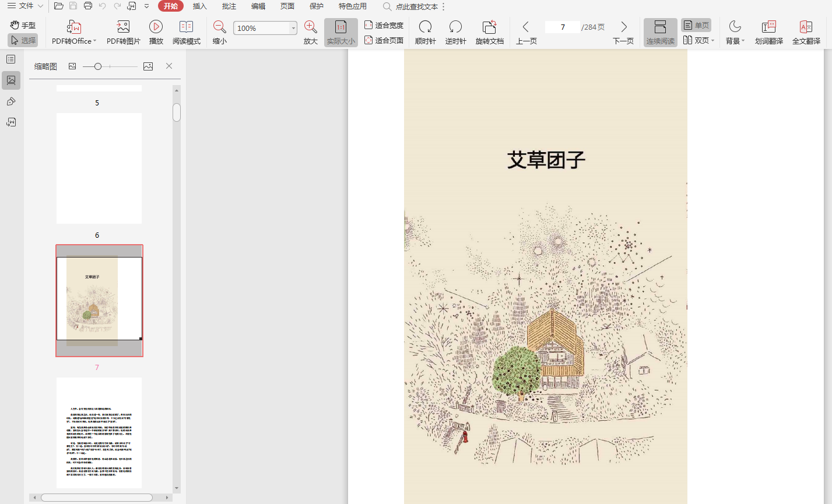Open the 特色应用 tab
This screenshot has width=832, height=504.
352,6
